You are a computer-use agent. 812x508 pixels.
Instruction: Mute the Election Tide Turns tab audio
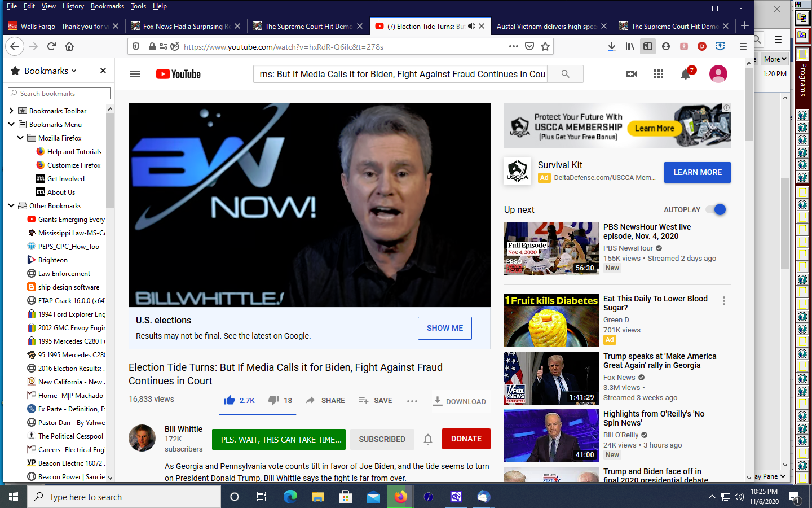click(x=472, y=26)
